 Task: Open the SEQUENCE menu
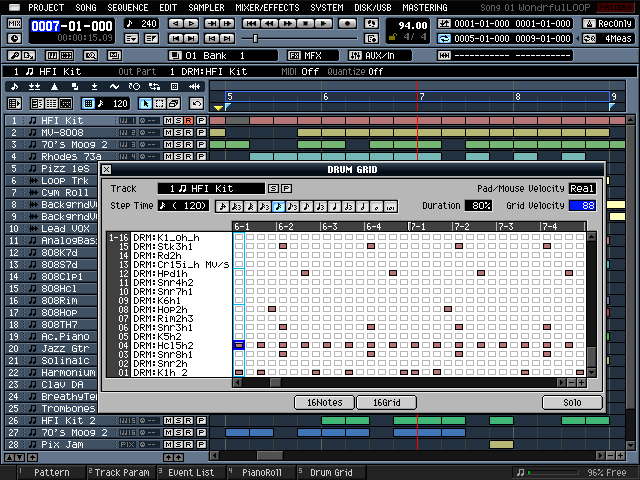tap(128, 7)
